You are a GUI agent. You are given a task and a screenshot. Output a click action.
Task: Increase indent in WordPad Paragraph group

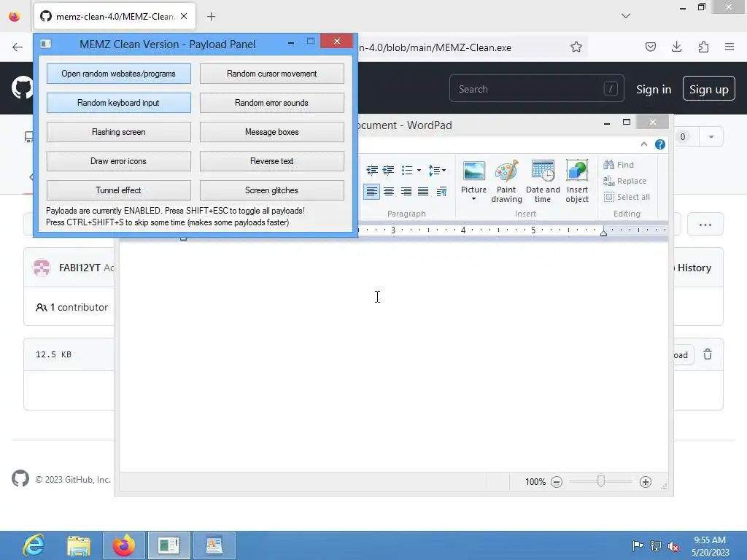[x=389, y=170]
